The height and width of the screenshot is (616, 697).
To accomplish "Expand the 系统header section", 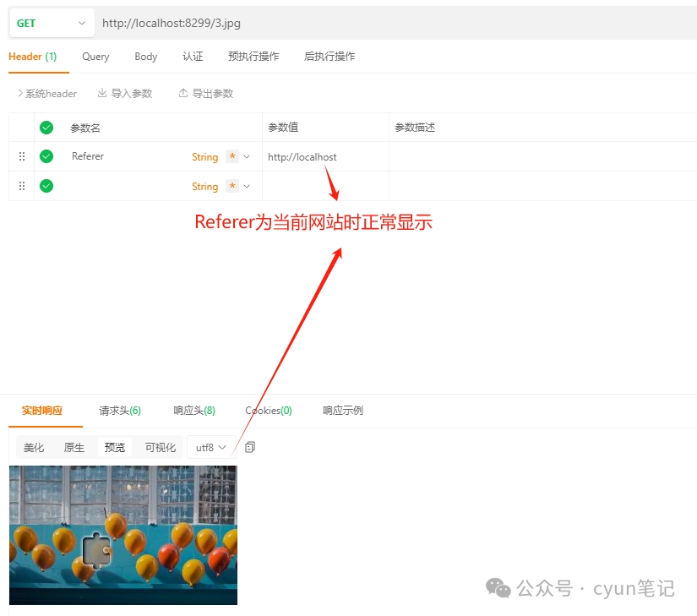I will tap(47, 93).
